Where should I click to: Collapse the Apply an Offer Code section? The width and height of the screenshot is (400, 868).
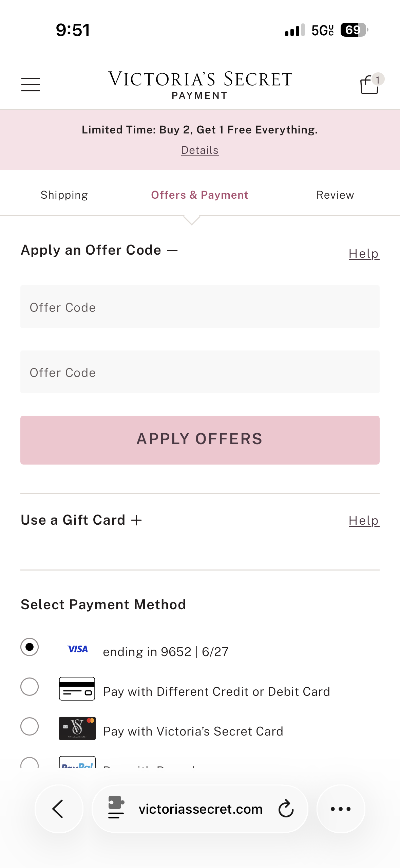tap(172, 251)
